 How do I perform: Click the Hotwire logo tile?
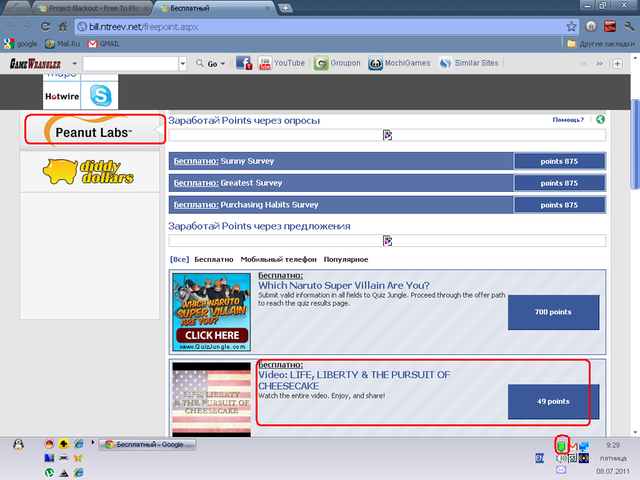pyautogui.click(x=62, y=95)
